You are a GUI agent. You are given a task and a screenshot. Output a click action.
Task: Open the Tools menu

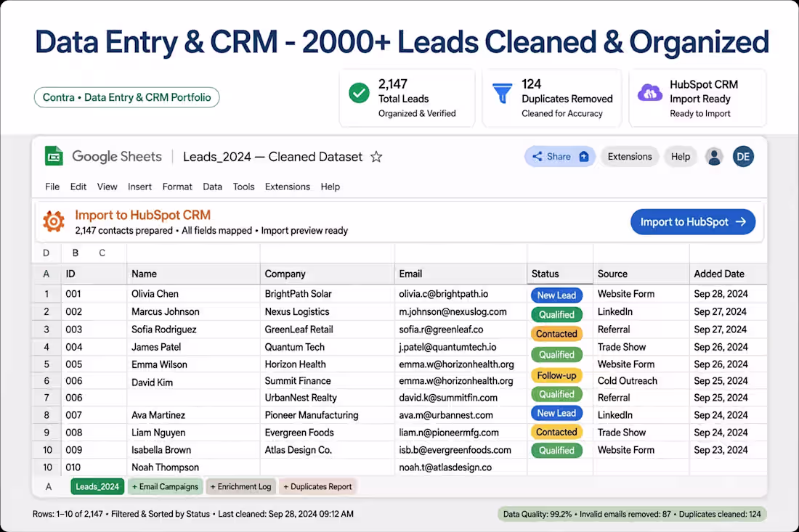243,187
